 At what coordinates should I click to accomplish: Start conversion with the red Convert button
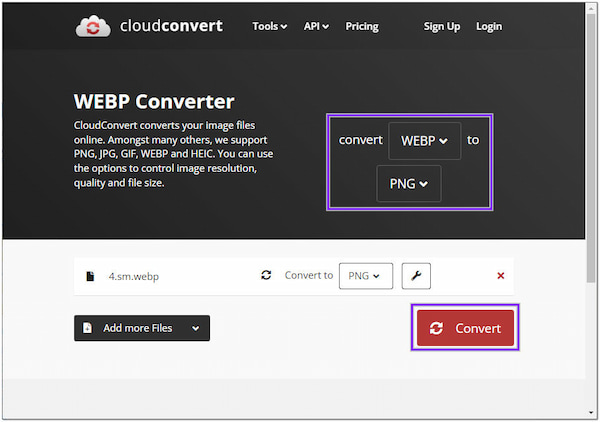coord(465,328)
